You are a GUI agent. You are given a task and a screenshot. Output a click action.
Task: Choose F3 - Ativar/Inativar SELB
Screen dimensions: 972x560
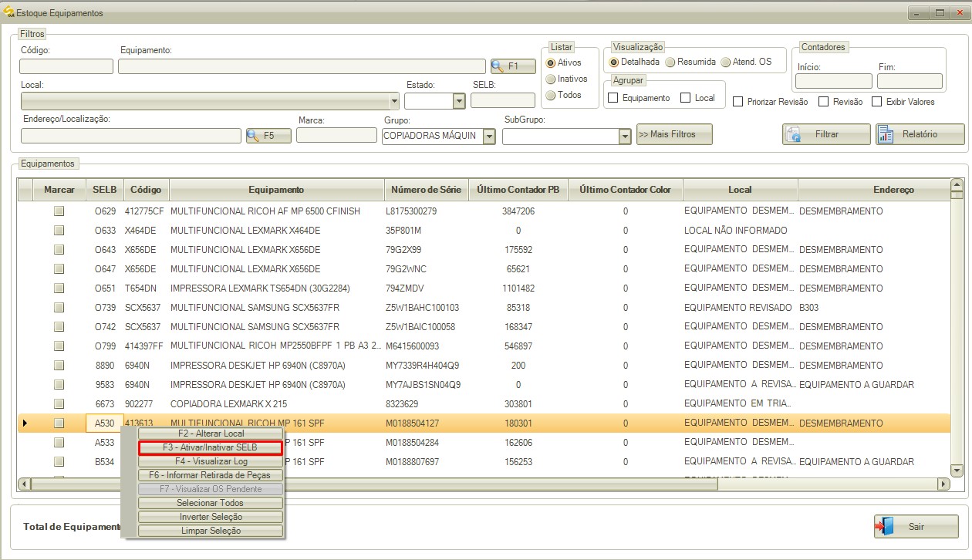point(211,447)
